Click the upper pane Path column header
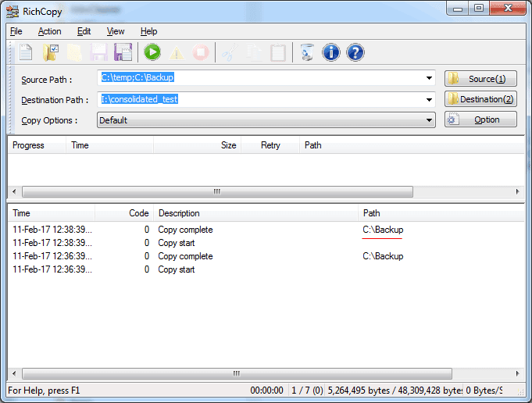 point(412,145)
